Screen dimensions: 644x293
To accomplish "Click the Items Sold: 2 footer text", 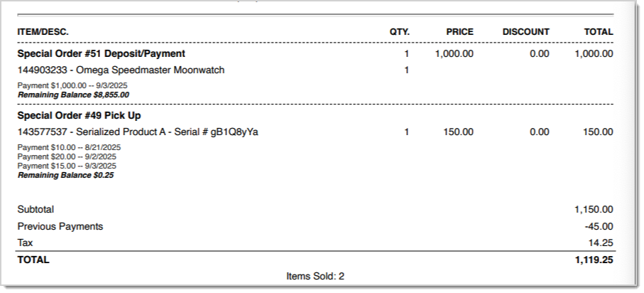I will (315, 276).
